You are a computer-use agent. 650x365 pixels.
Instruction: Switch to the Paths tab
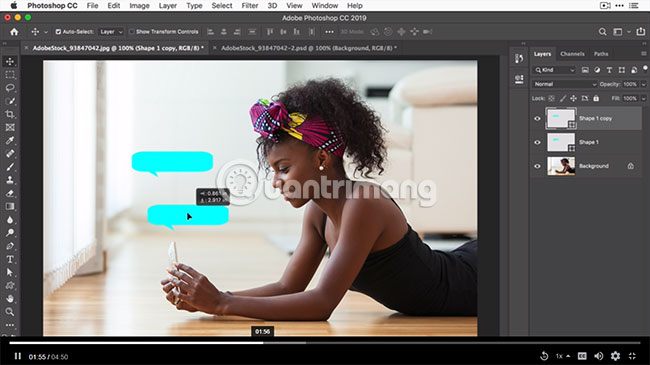(x=601, y=54)
